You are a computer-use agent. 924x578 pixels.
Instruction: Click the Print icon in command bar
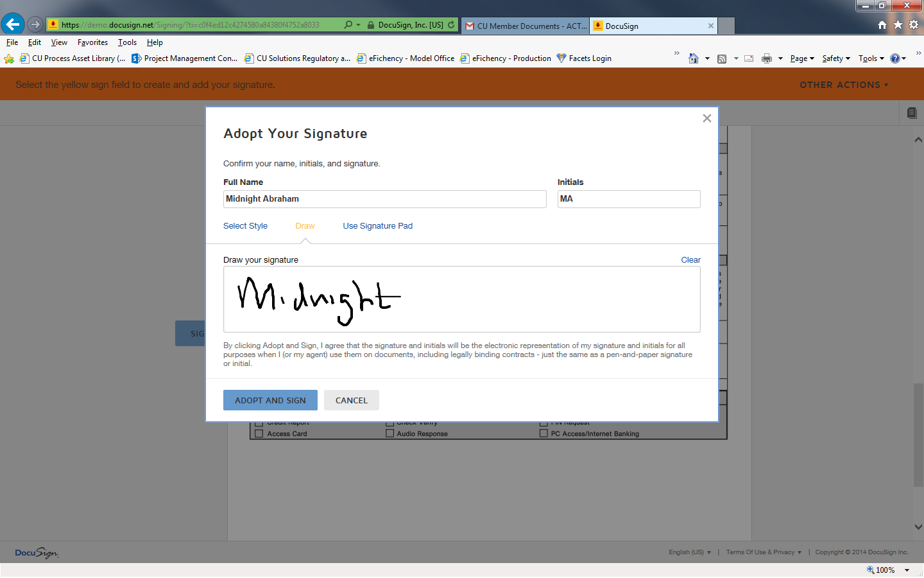click(x=767, y=58)
